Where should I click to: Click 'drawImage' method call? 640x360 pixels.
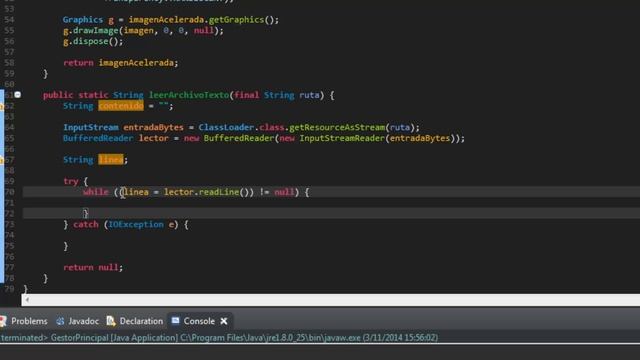[x=96, y=31]
